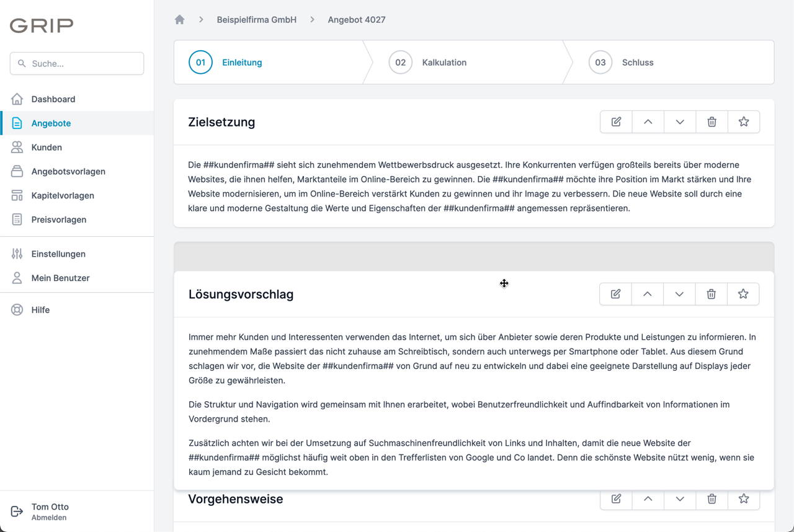Image resolution: width=794 pixels, height=532 pixels.
Task: Click the home icon in the breadcrumb
Action: [179, 19]
